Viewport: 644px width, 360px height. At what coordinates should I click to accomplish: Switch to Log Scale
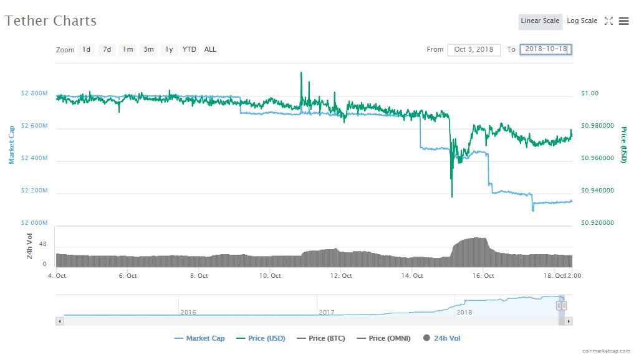(x=582, y=21)
